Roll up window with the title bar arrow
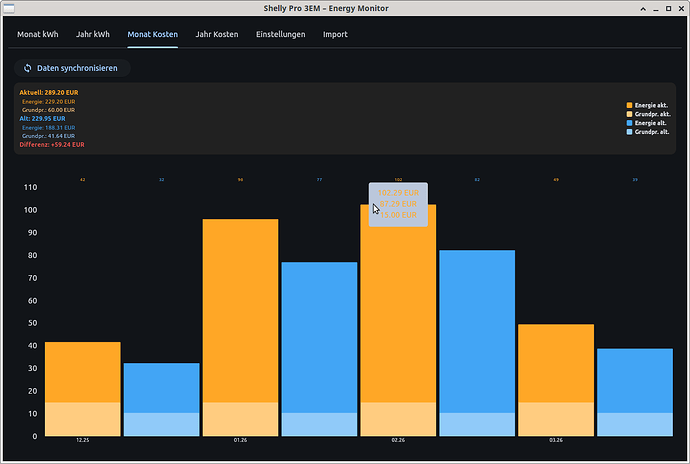 (x=643, y=8)
